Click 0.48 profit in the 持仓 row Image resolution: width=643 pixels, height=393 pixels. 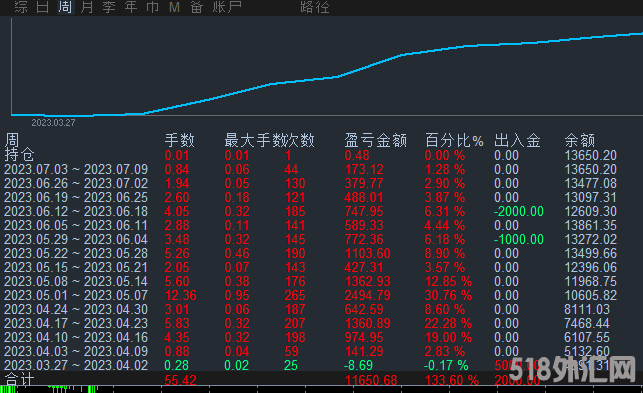(x=357, y=155)
